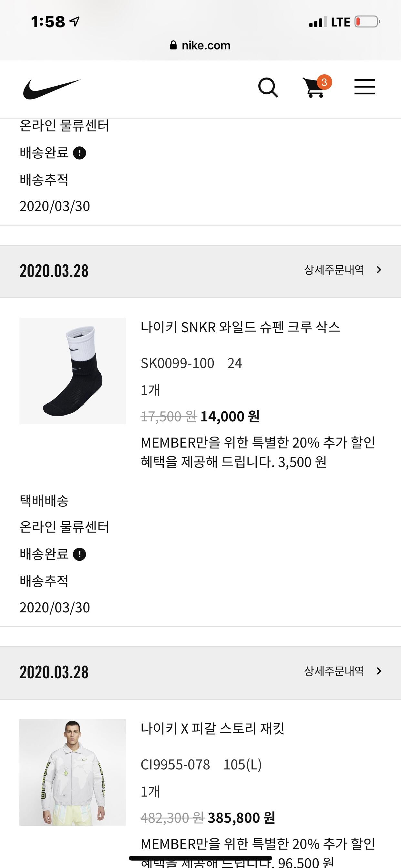Tap the Nike swoosh logo

pos(52,89)
